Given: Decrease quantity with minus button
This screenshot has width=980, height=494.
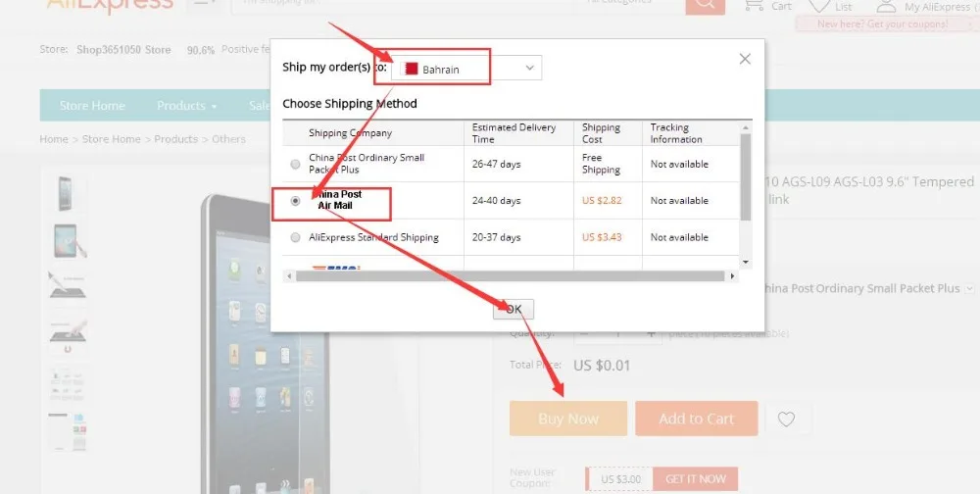Looking at the screenshot, I should pyautogui.click(x=584, y=333).
